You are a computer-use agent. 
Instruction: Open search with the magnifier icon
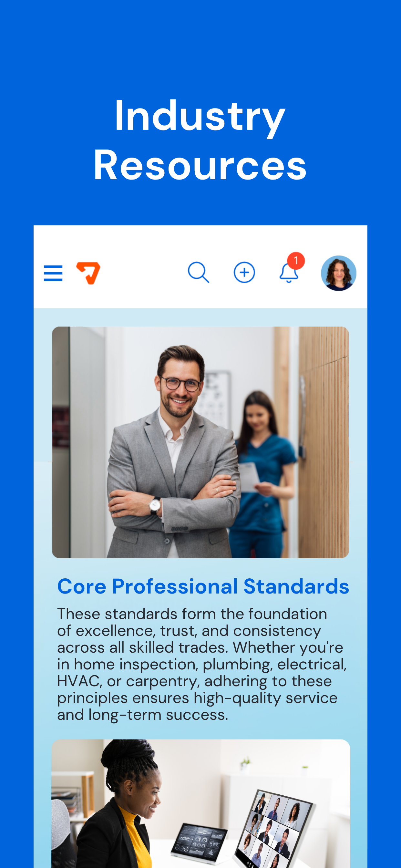click(x=199, y=272)
